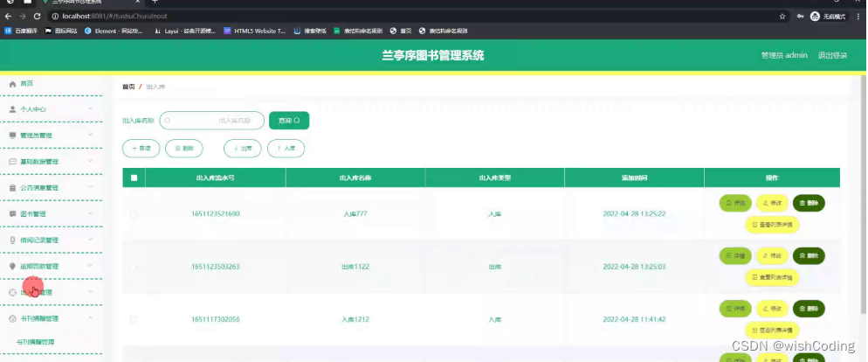The width and height of the screenshot is (868, 362).
Task: Check the row 1651117302056 checkbox
Action: [x=134, y=319]
